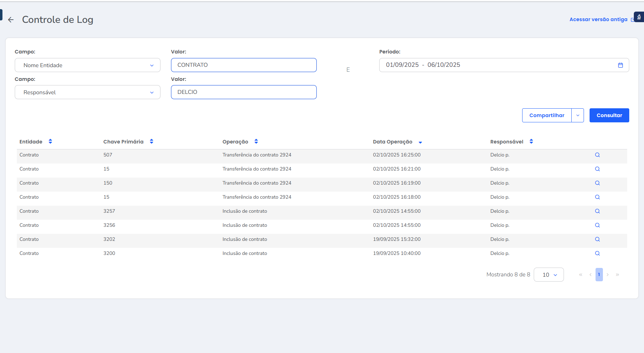Click magnifier for contract 3257 inclusion
The width and height of the screenshot is (644, 353).
pos(597,211)
